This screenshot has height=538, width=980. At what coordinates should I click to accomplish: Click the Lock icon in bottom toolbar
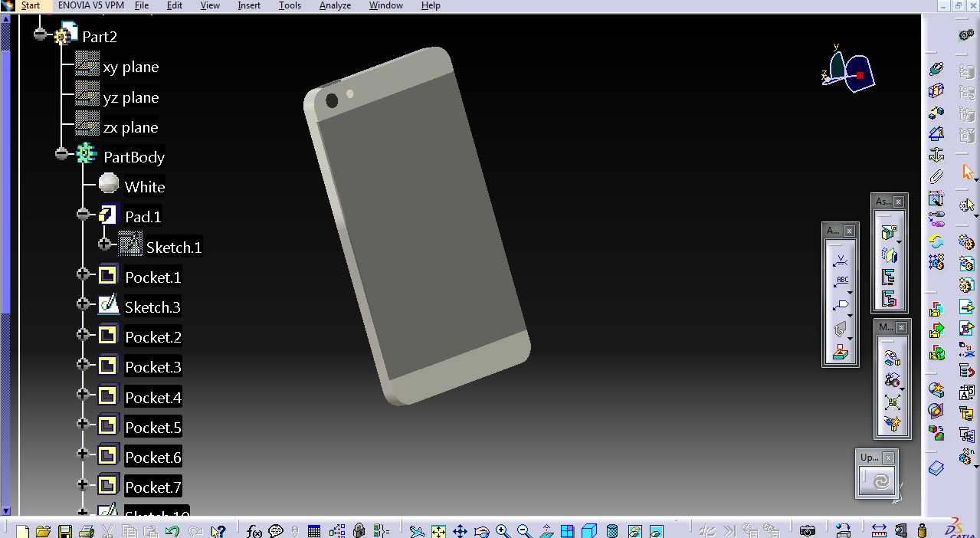point(359,531)
